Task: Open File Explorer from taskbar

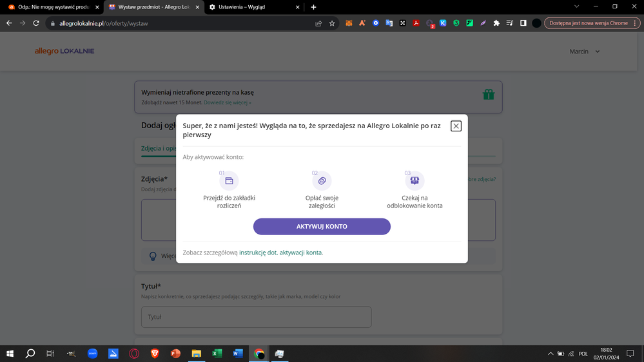Action: point(197,354)
